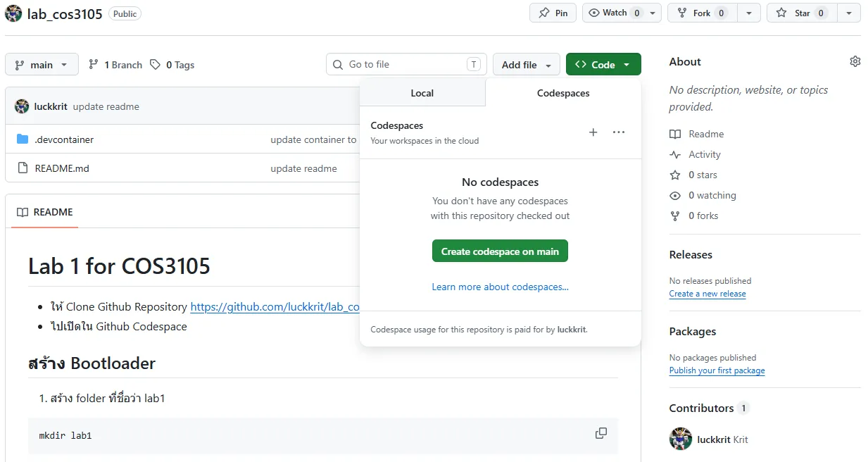Image resolution: width=868 pixels, height=462 pixels.
Task: Open the Releases heading link
Action: [691, 255]
